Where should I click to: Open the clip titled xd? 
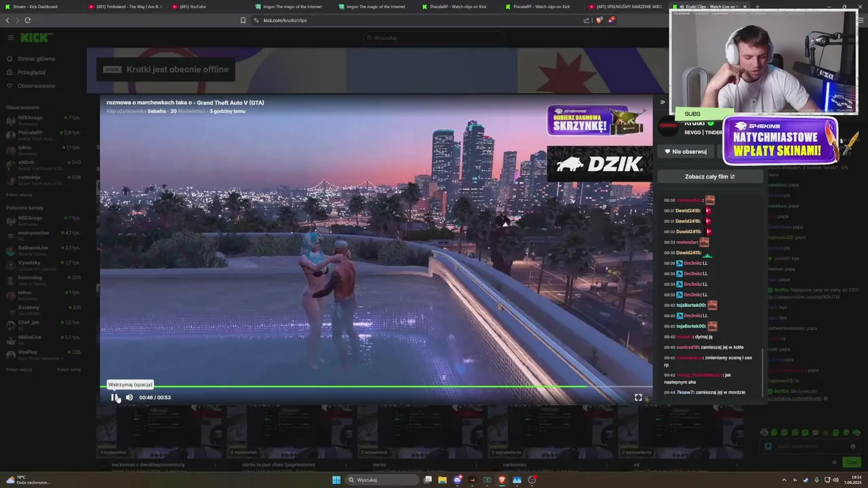(636, 465)
